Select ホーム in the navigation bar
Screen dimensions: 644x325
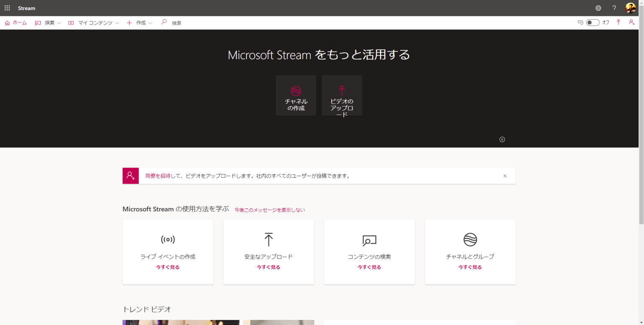point(16,23)
